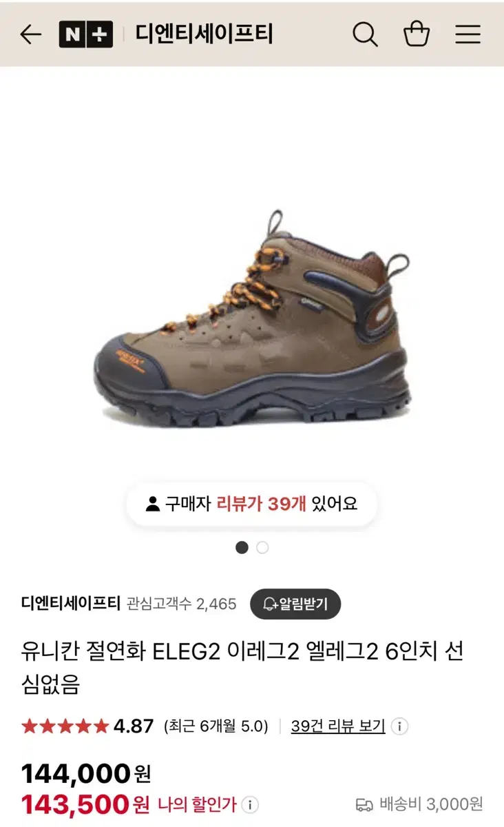Select the first image pagination dot
Screen dimensions: 504x827
pos(242,547)
